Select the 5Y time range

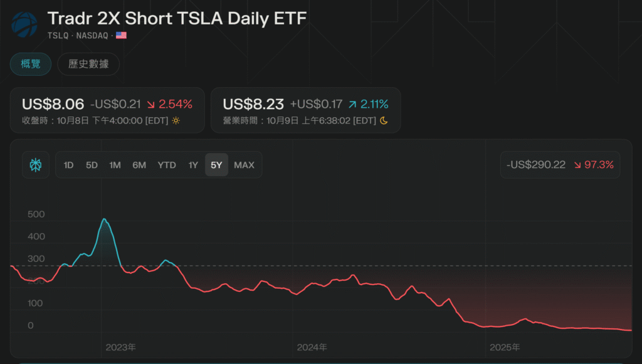(x=216, y=165)
